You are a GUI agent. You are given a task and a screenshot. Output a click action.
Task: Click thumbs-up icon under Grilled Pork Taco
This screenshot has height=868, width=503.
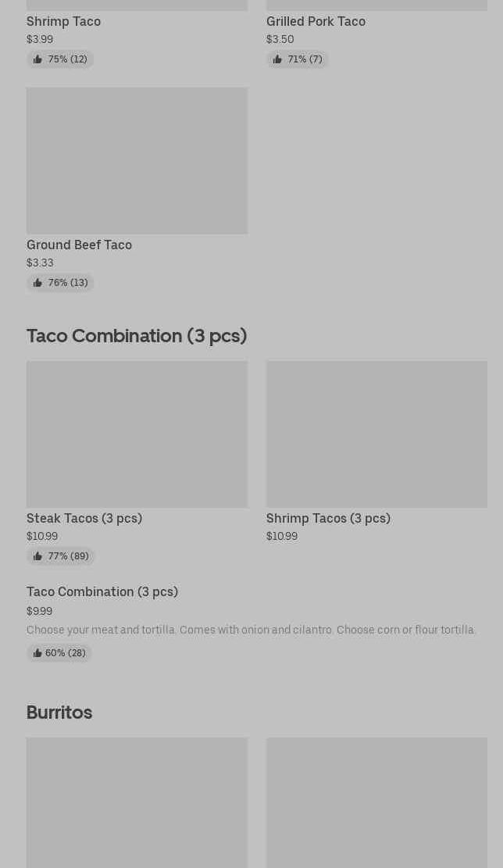tap(277, 59)
